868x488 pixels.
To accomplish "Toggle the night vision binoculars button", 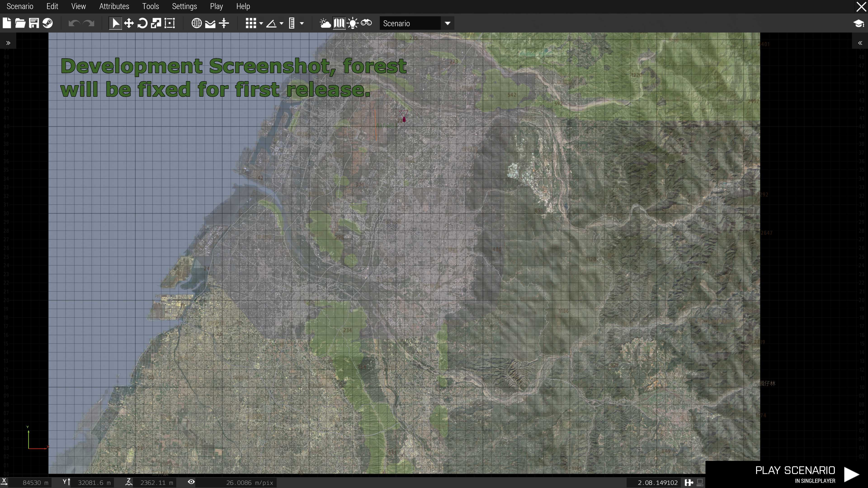I will click(x=366, y=23).
